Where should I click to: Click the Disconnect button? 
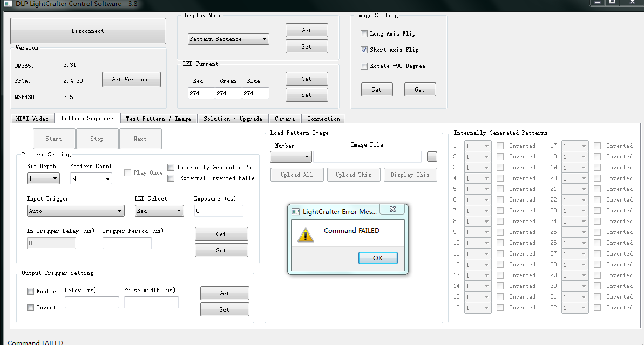click(88, 31)
